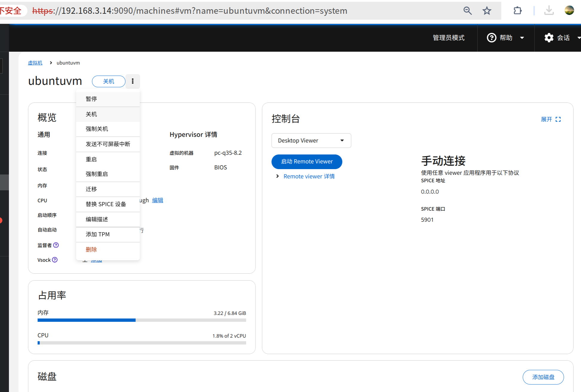
Task: Select 添加 TPM menu entry
Action: (x=108, y=234)
